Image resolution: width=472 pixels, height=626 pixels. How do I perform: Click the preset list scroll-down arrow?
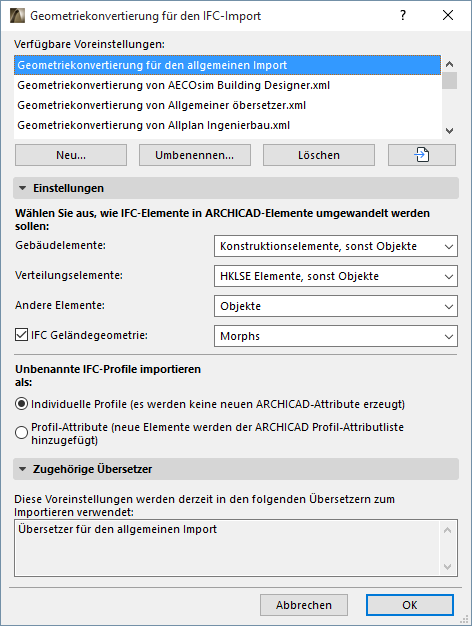coord(449,131)
